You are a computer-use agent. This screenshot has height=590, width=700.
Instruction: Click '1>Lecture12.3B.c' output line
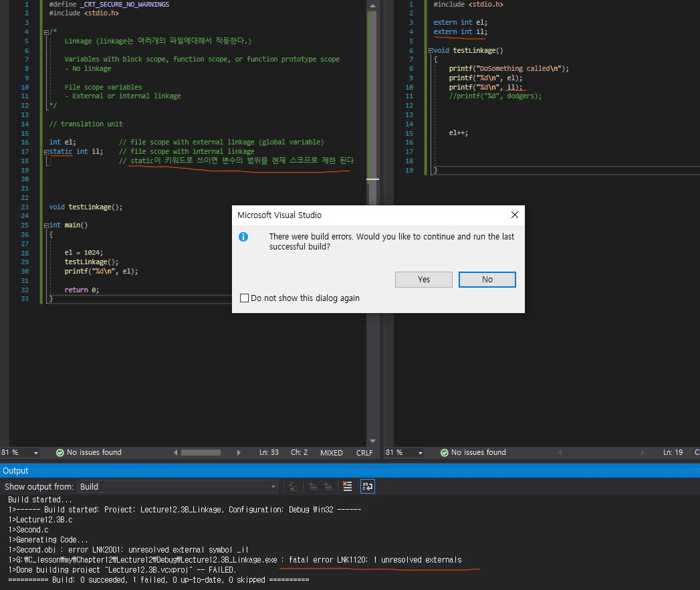pyautogui.click(x=40, y=520)
